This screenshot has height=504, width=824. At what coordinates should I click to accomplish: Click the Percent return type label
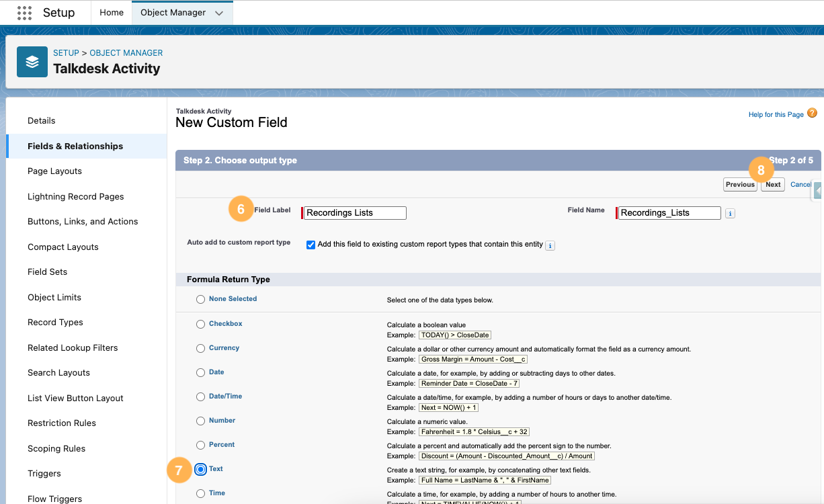222,445
